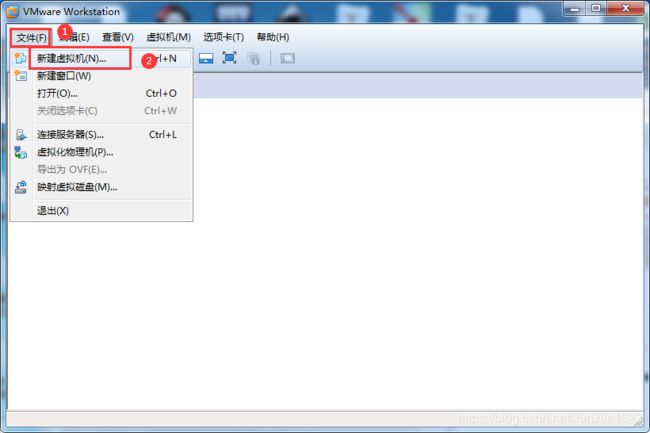This screenshot has height=433, width=650.
Task: Select the 新建窗口(W) menu entry
Action: 102,76
